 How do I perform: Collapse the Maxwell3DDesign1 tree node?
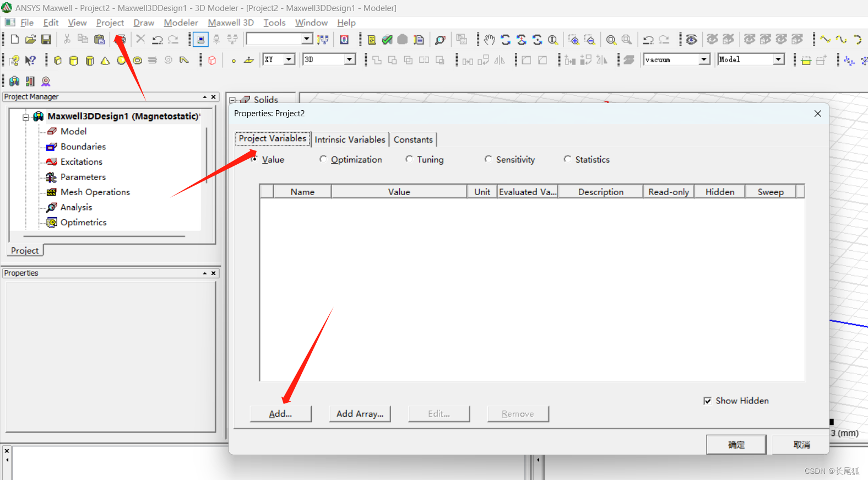click(25, 117)
